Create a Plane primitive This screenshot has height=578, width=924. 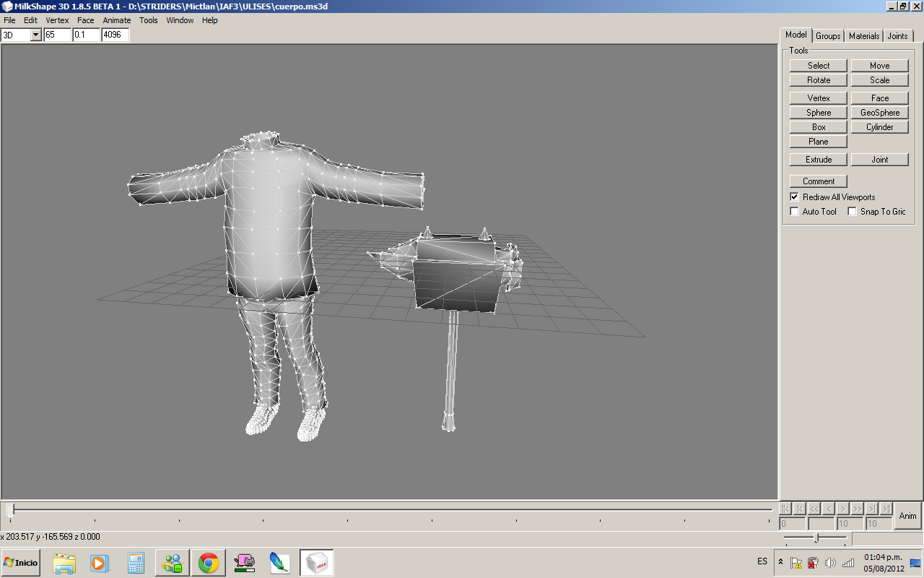[x=819, y=142]
